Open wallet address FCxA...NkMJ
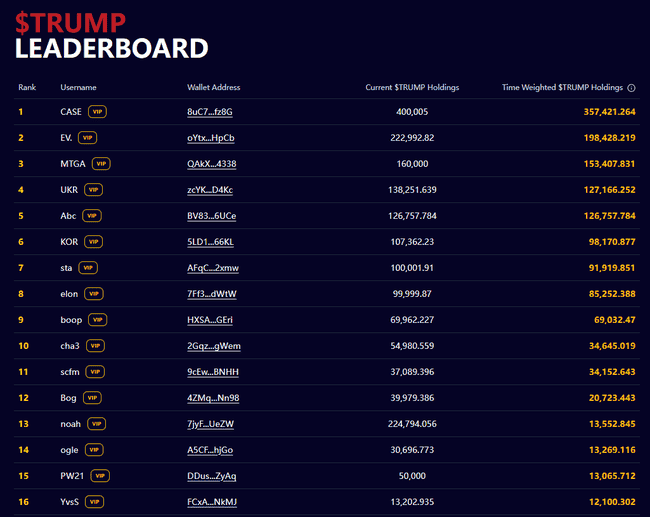 (x=212, y=502)
